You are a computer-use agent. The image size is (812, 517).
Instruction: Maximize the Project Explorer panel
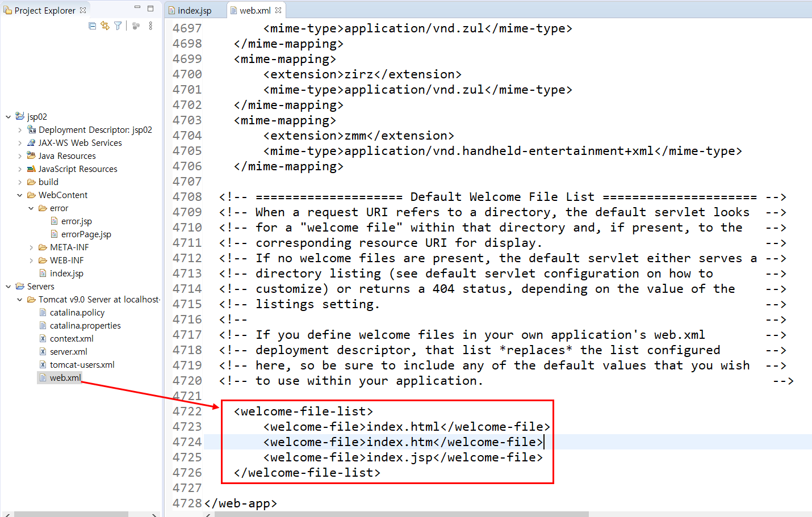[x=150, y=8]
